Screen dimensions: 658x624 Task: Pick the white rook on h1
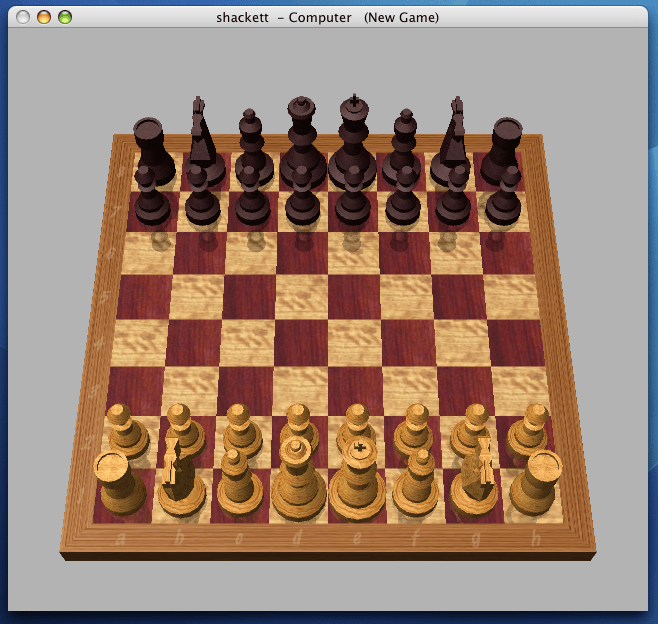click(x=536, y=483)
